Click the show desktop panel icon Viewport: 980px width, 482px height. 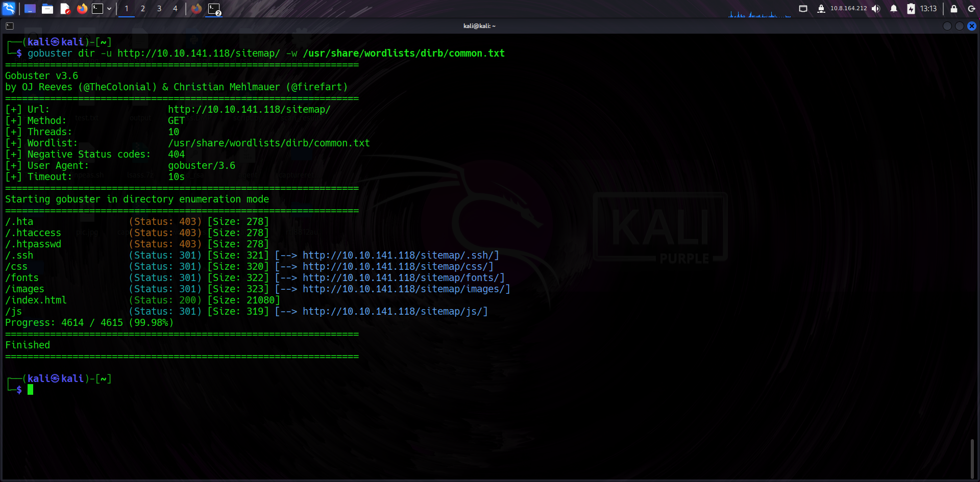[30, 9]
